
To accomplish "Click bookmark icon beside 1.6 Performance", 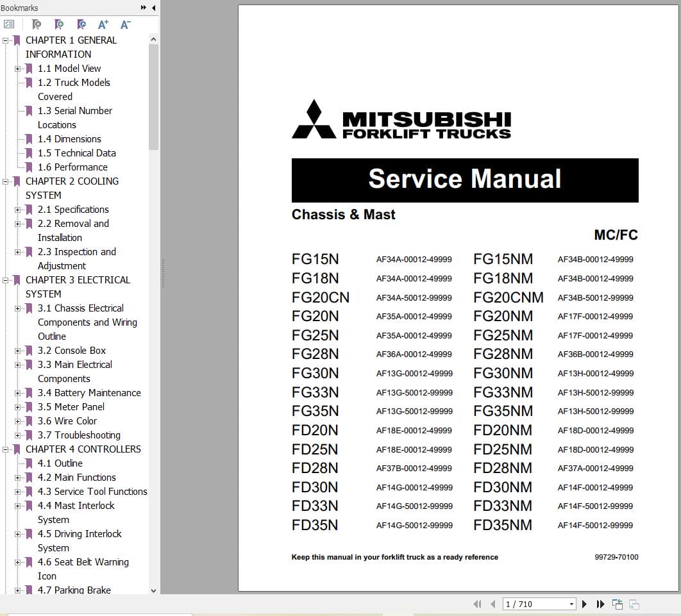I will (x=29, y=167).
